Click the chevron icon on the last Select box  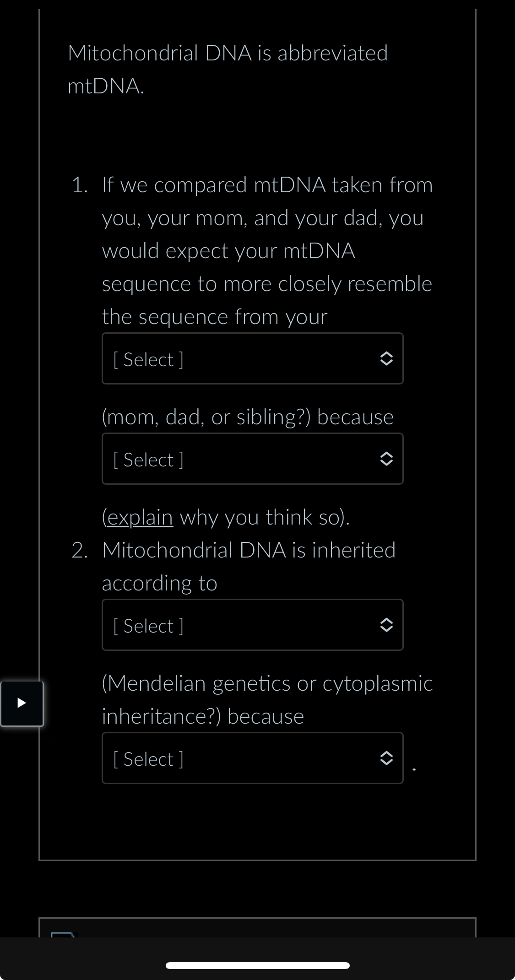387,758
